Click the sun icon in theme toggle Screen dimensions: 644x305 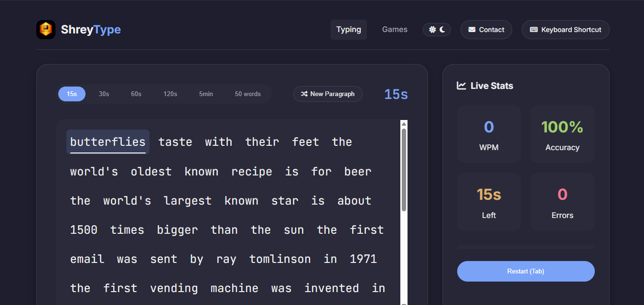coord(432,30)
